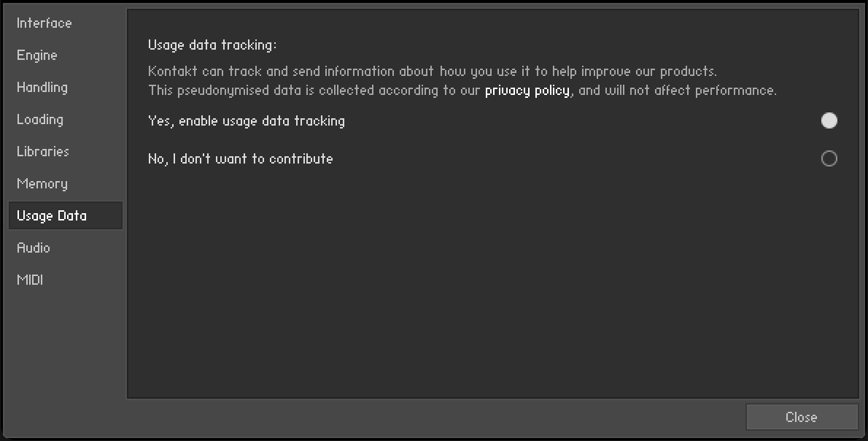Click the "No, I don't want to contribute" label
Viewport: 868px width, 441px height.
[x=241, y=159]
